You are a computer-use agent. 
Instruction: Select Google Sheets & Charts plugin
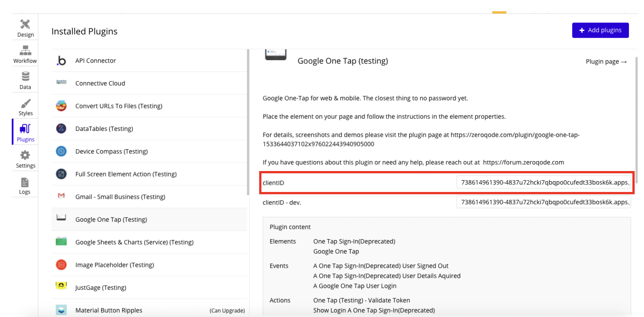(x=134, y=242)
